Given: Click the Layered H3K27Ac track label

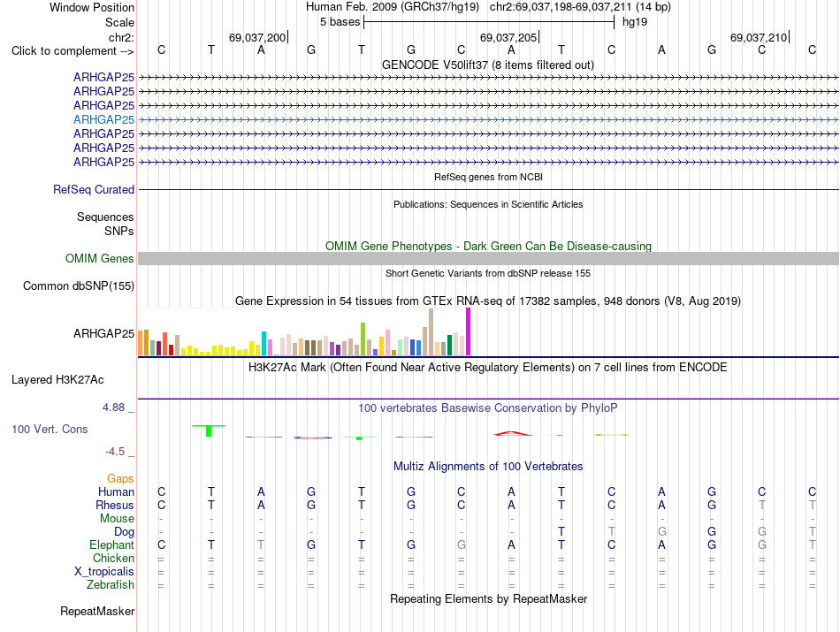Looking at the screenshot, I should (x=57, y=380).
